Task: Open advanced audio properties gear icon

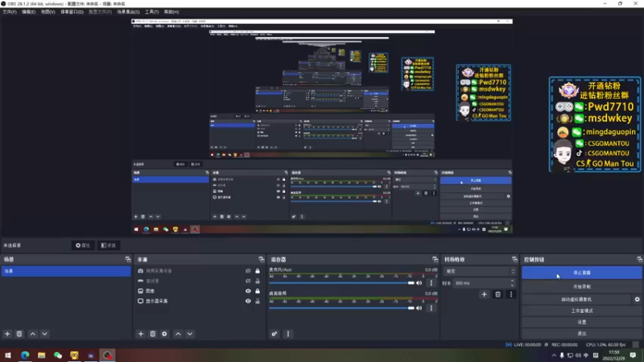Action: 275,334
